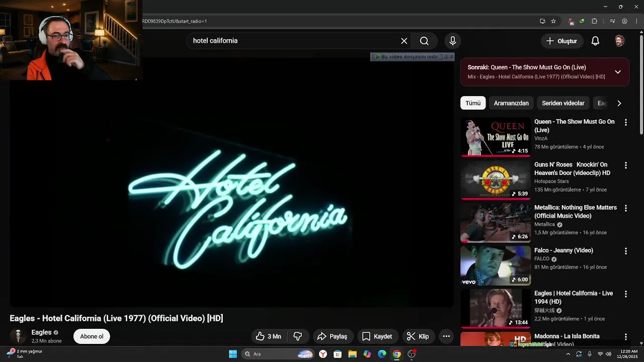Click the taskbar Ara search box
This screenshot has width=644, height=362.
[278, 354]
